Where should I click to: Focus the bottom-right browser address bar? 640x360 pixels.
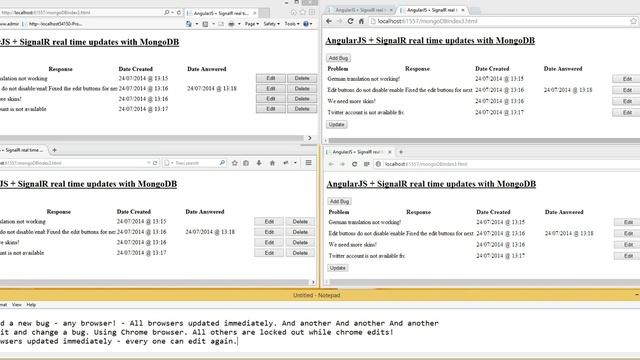506,164
